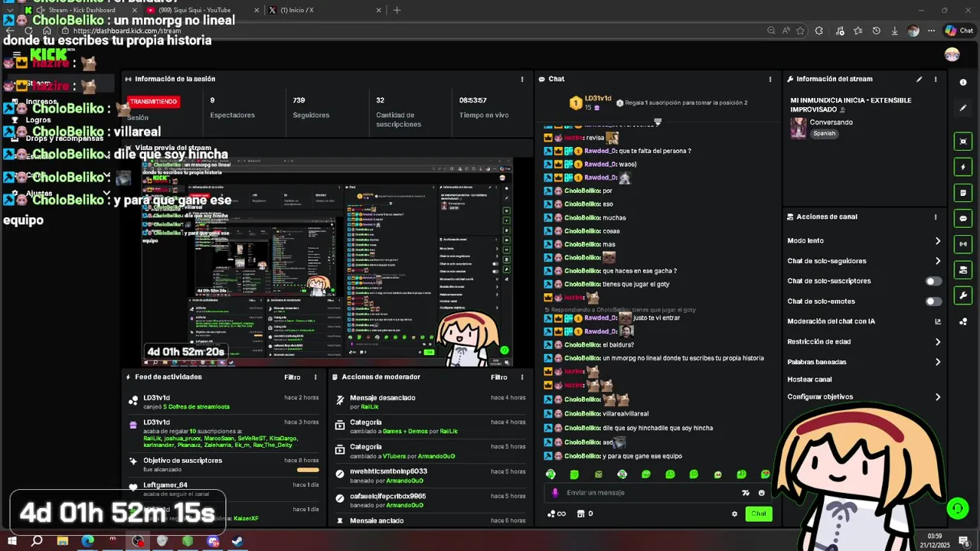
Task: Click LD31v1d top gifter name in chat
Action: click(598, 99)
